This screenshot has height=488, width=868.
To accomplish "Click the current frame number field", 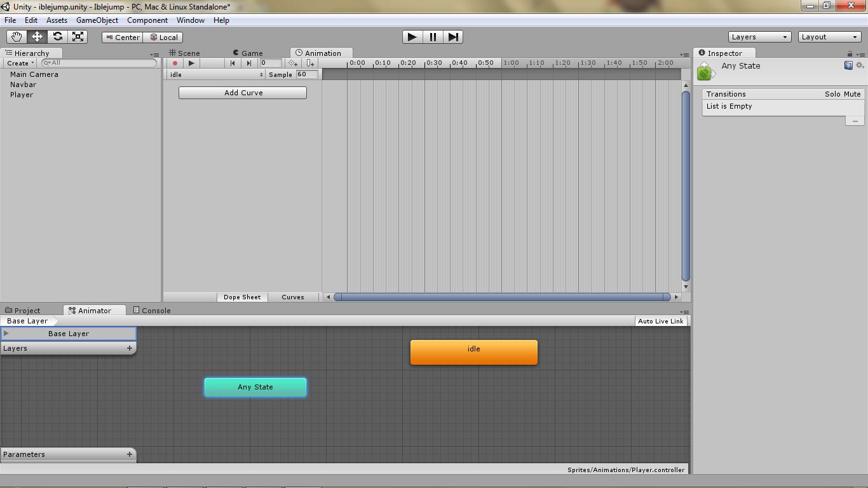I will (x=271, y=63).
